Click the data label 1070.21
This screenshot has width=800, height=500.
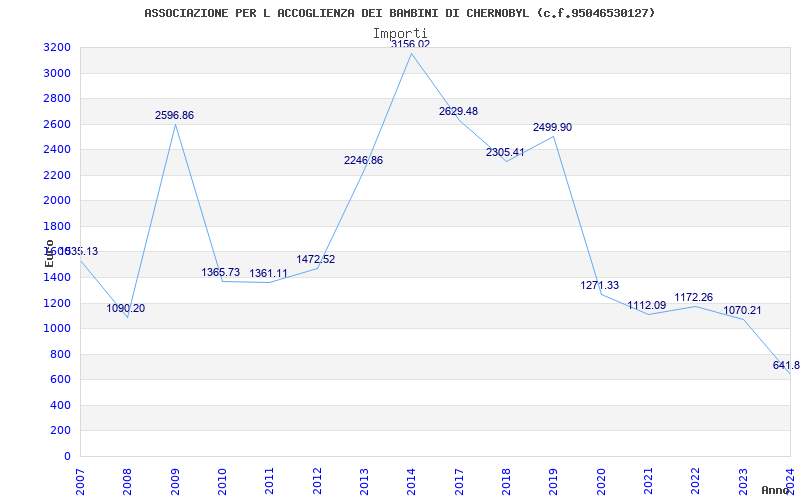point(742,310)
